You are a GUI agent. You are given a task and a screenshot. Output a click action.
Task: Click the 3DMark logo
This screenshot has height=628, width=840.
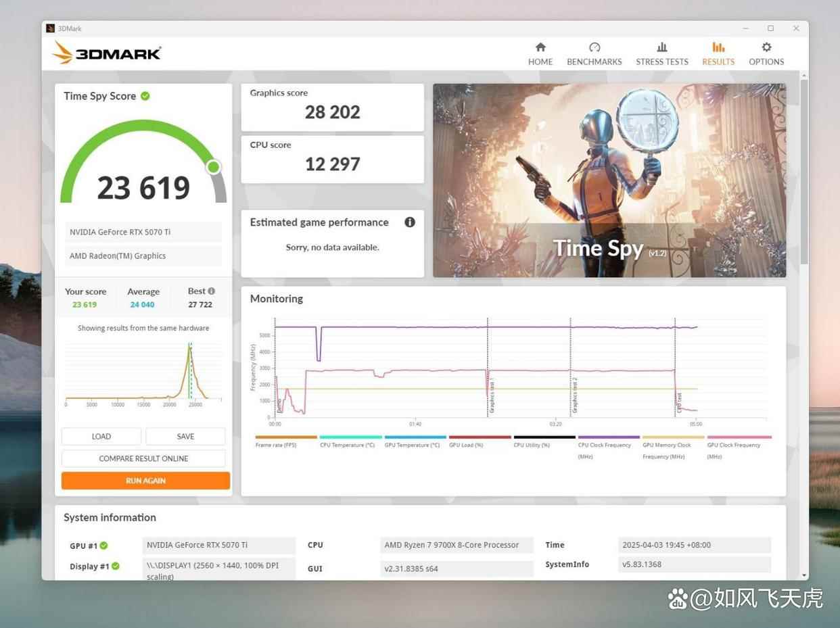107,53
